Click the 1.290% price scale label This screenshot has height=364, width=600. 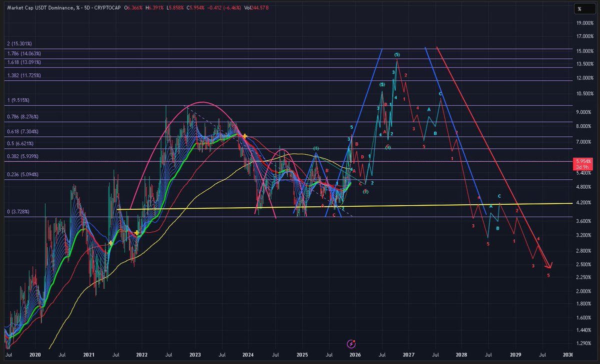(583, 344)
